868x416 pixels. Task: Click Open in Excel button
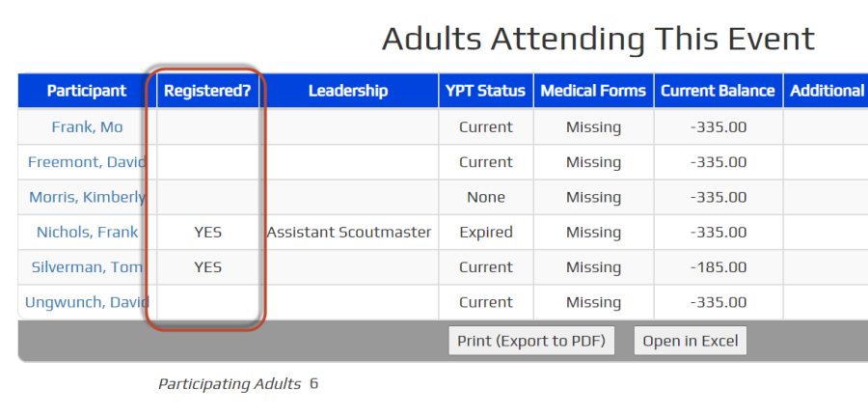click(x=691, y=341)
